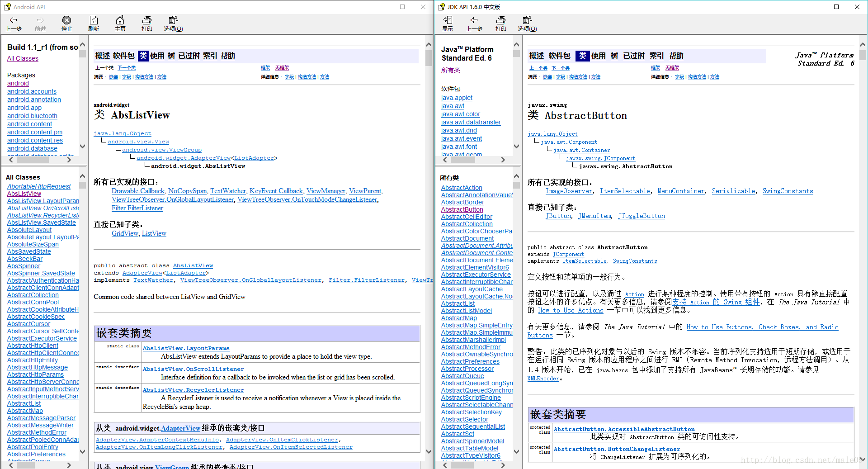The height and width of the screenshot is (469, 868).
Task: Click AdapterView.OnItemClickListener link
Action: coord(282,440)
